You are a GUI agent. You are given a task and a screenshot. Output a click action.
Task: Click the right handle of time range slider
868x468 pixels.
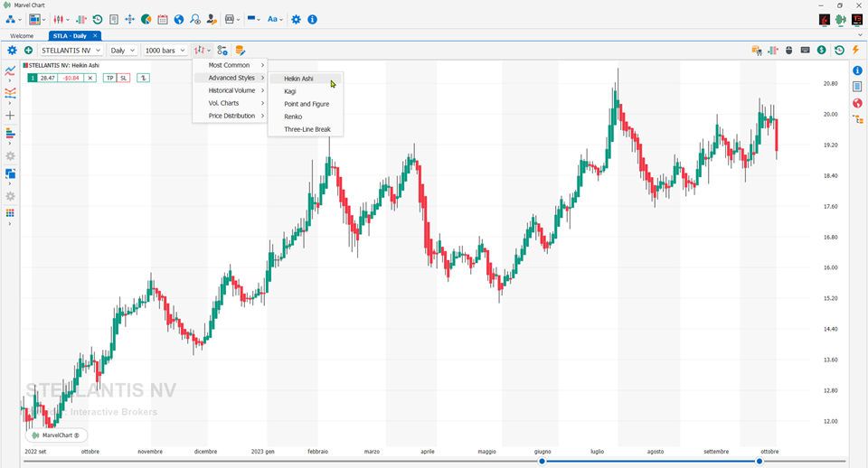759,462
